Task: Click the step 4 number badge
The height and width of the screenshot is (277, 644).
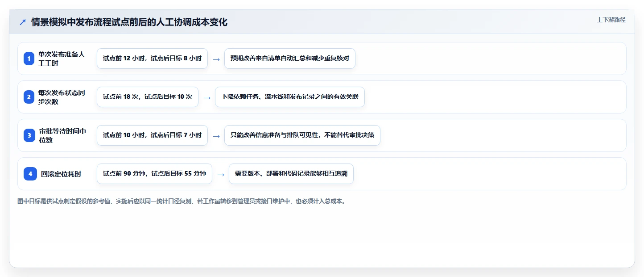Action: [30, 174]
